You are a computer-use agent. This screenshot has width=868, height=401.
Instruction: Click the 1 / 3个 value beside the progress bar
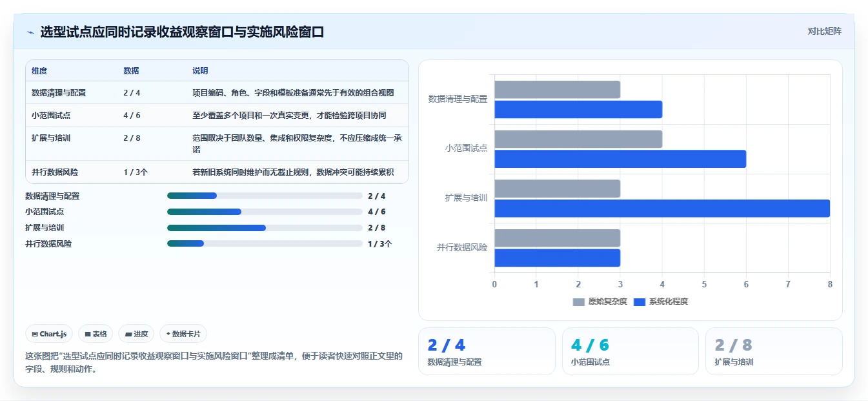[380, 244]
